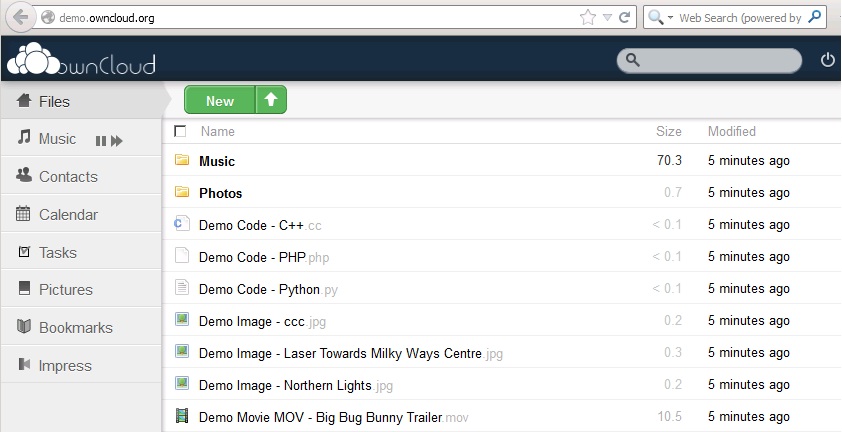Click the globe site identity icon

point(48,18)
